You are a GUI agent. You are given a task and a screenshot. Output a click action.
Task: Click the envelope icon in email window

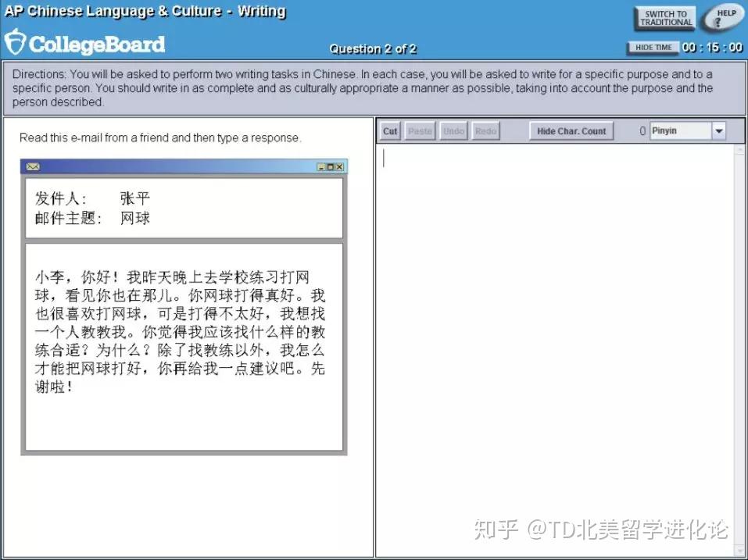coord(33,166)
